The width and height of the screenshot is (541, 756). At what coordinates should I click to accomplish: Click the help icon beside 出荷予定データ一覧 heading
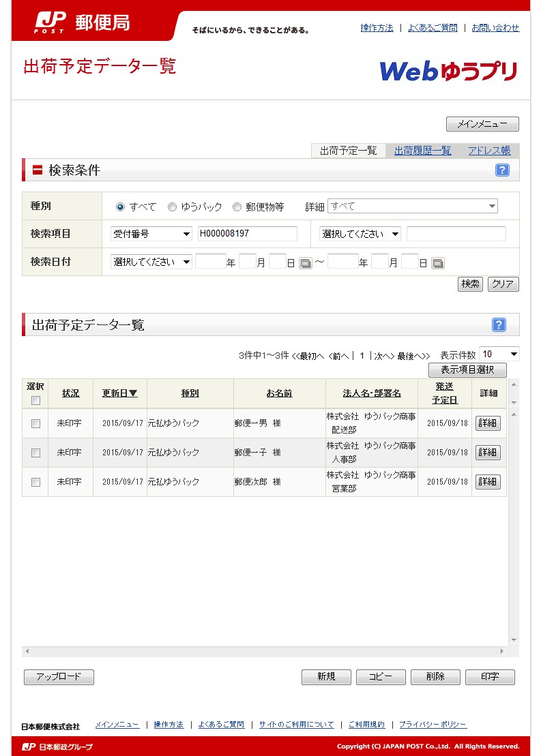[499, 325]
